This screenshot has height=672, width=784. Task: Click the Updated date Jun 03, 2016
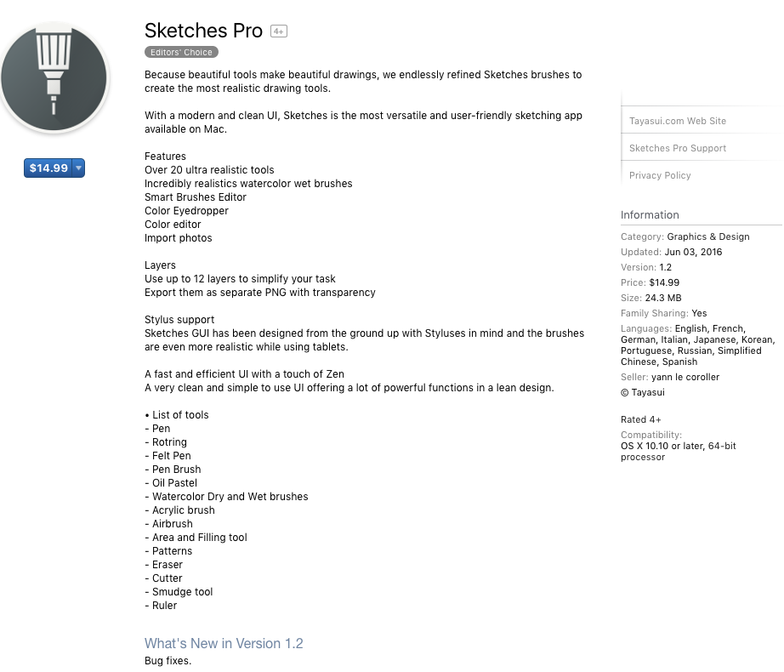pyautogui.click(x=693, y=252)
